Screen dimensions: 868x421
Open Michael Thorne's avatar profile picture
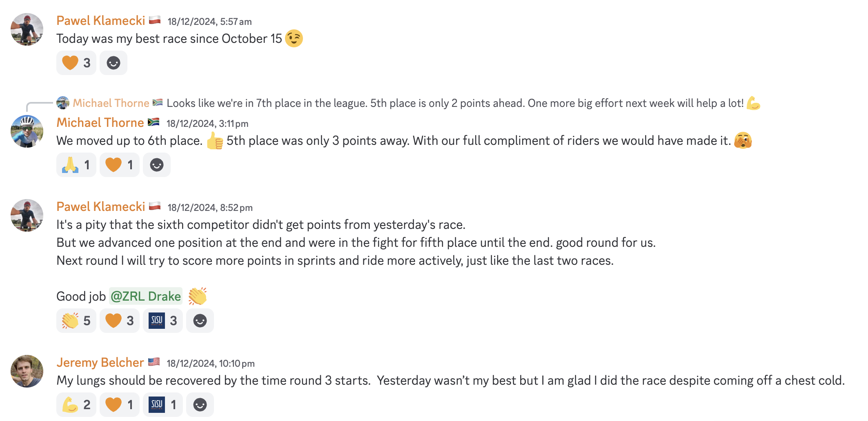click(x=27, y=131)
